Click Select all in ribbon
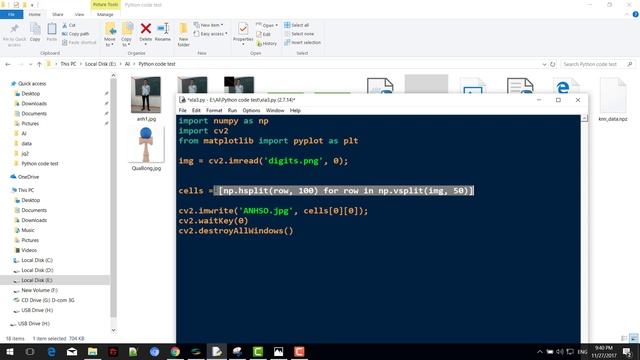Screen dimensions: 640x360 point(297,25)
